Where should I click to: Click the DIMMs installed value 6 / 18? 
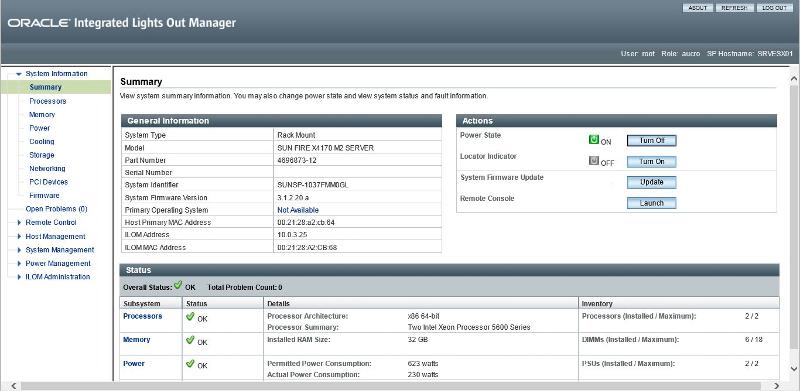tap(754, 339)
